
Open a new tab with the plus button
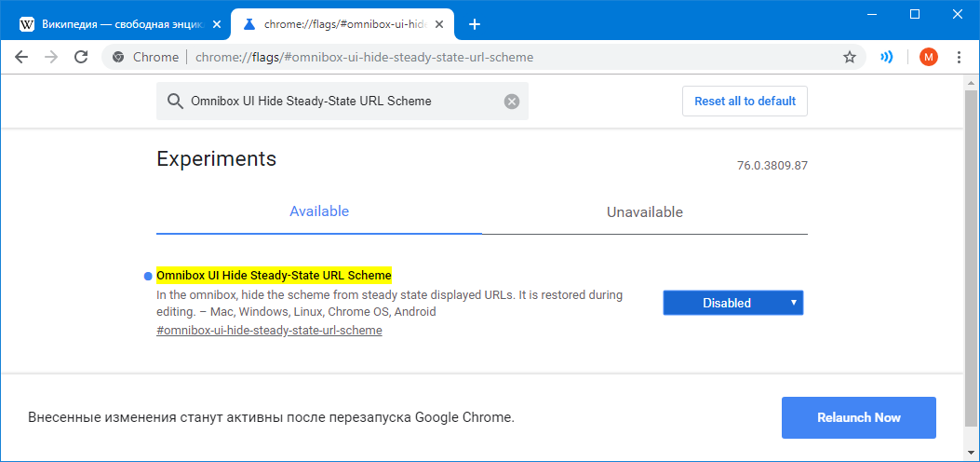click(x=475, y=24)
